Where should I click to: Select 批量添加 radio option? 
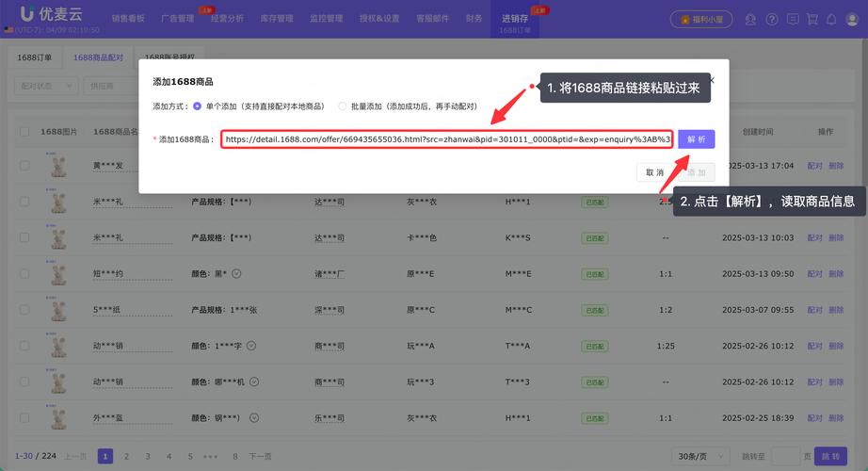tap(342, 106)
